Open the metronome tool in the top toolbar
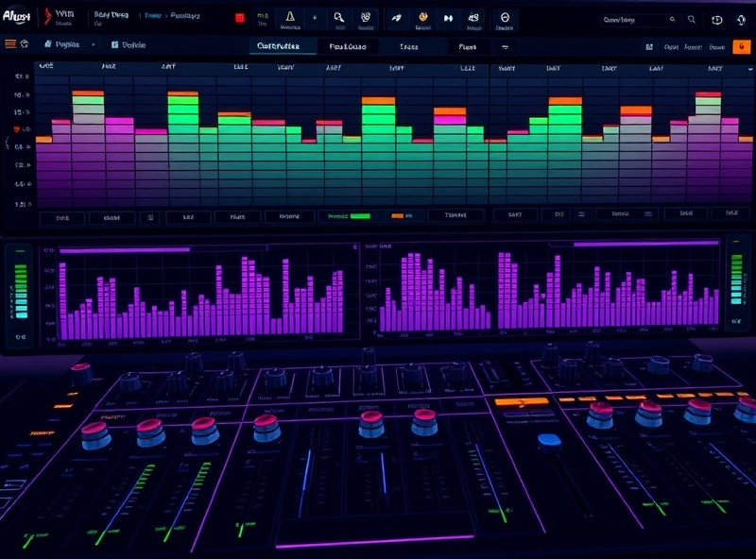 (289, 16)
